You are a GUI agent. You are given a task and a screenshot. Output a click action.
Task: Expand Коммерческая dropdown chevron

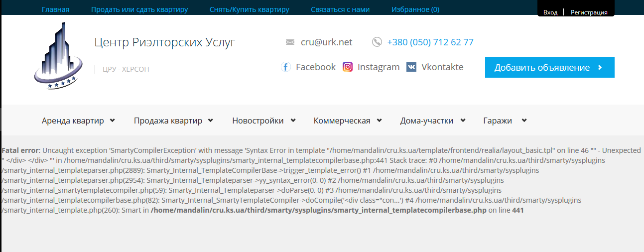[380, 121]
